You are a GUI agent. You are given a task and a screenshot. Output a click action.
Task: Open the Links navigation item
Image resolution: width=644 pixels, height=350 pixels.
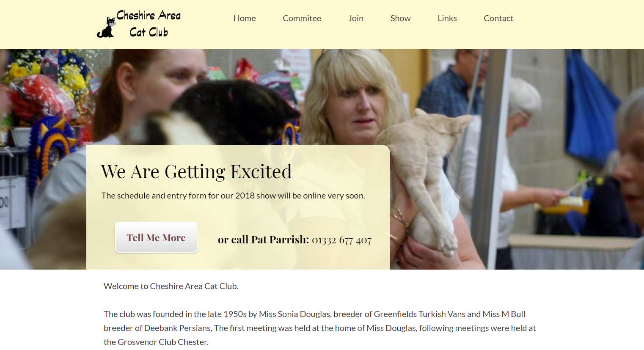(x=447, y=18)
